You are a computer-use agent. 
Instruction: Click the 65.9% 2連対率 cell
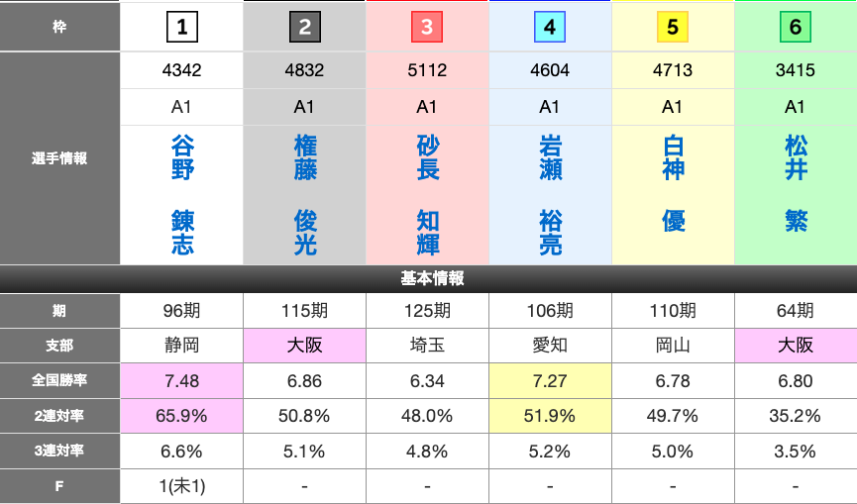point(181,416)
